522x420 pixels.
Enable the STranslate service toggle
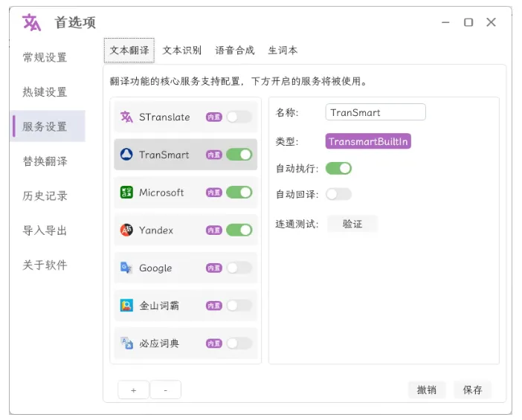239,117
